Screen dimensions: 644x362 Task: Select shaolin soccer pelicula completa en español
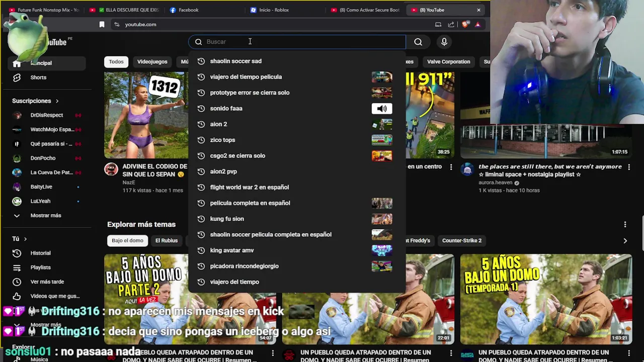coord(297,234)
